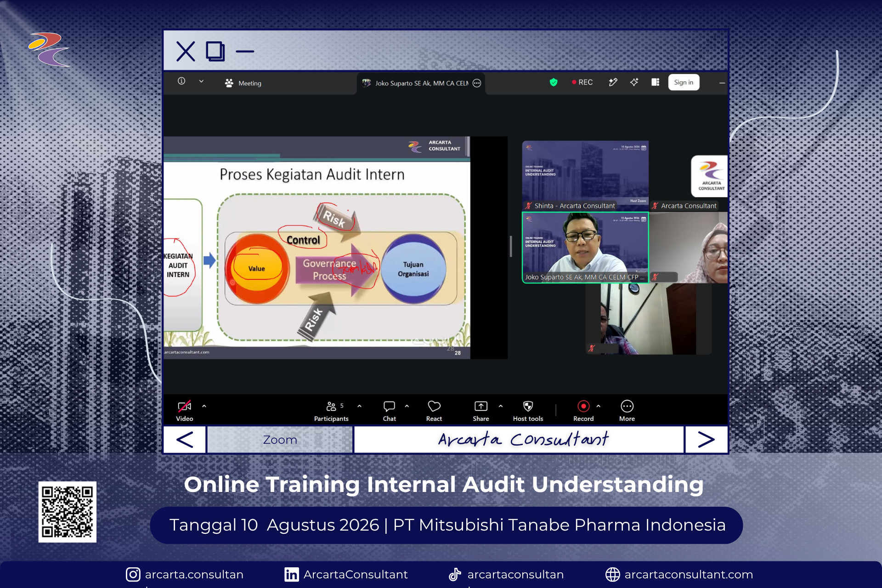This screenshot has height=588, width=882.
Task: Click the Arcarta Consultant handwritten label
Action: click(x=523, y=440)
